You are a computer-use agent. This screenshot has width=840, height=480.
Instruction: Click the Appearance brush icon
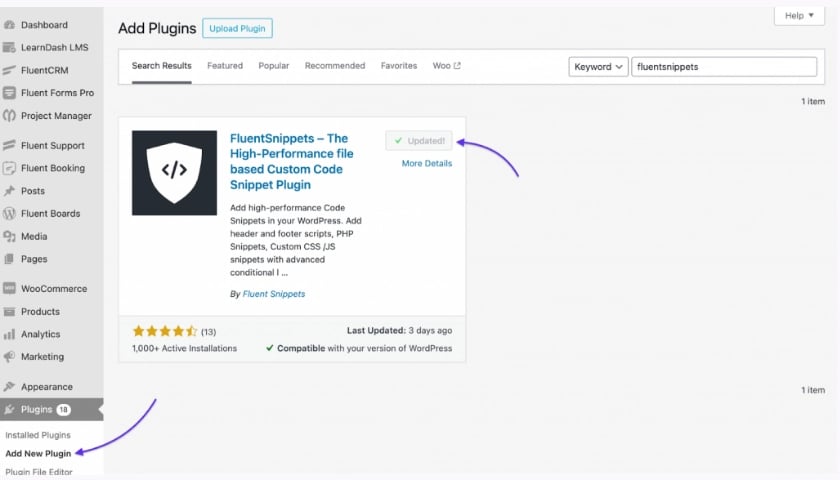tap(9, 386)
